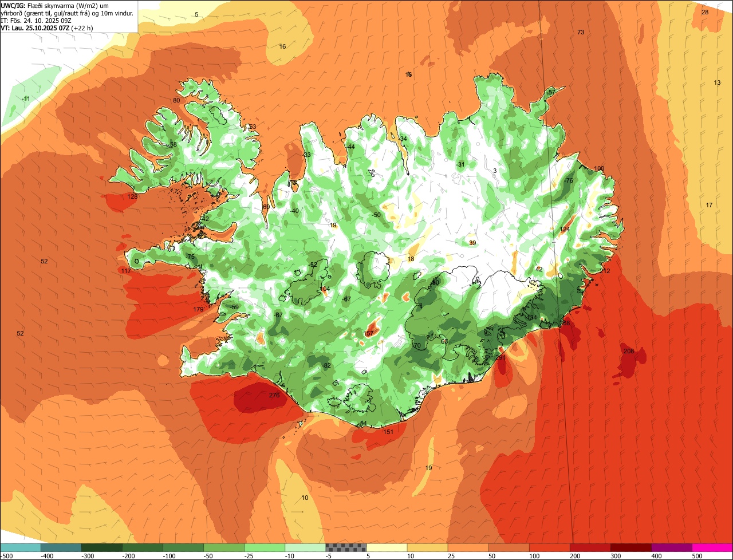Viewport: 733px width, 560px height.
Task: Click the map value 291 on the southeast coast
Action: 501,358
